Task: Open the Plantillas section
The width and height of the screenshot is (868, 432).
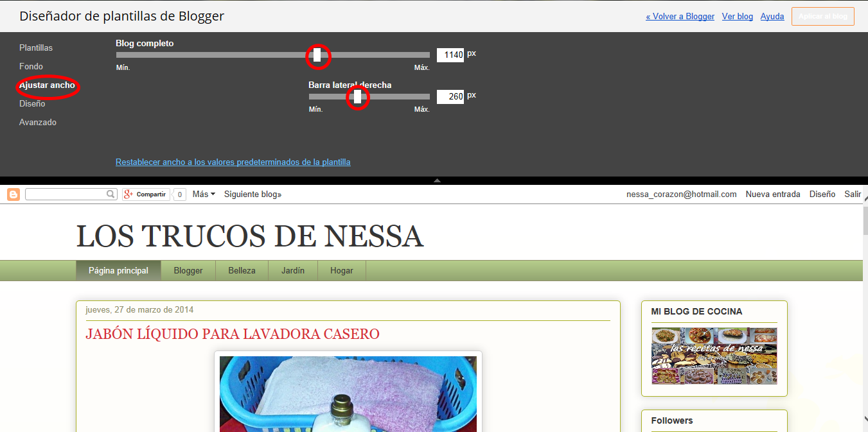Action: (x=36, y=48)
